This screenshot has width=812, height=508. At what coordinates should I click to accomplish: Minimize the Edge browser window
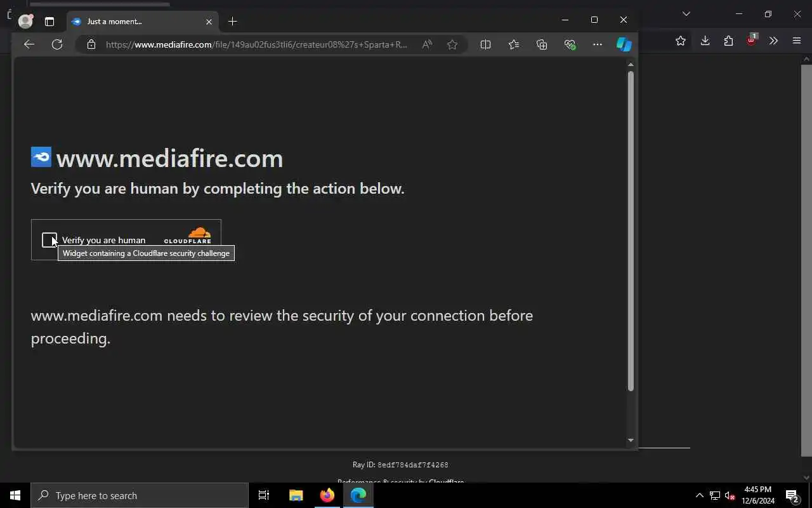click(x=565, y=20)
